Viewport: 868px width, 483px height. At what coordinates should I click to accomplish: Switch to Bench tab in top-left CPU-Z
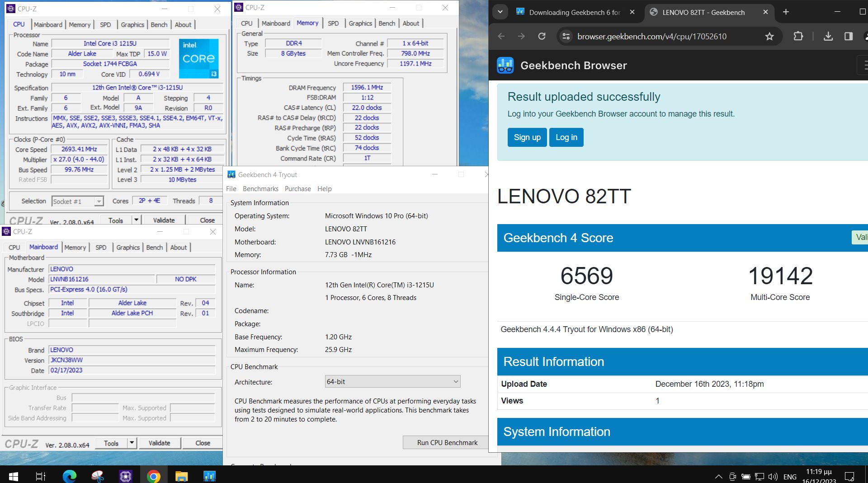point(159,25)
